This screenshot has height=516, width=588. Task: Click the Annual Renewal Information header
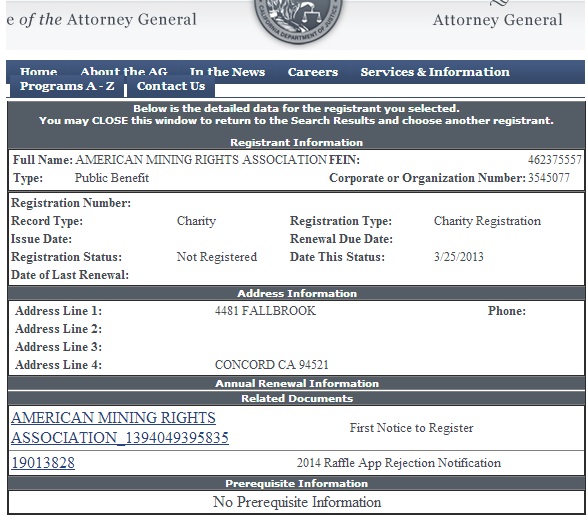(297, 383)
